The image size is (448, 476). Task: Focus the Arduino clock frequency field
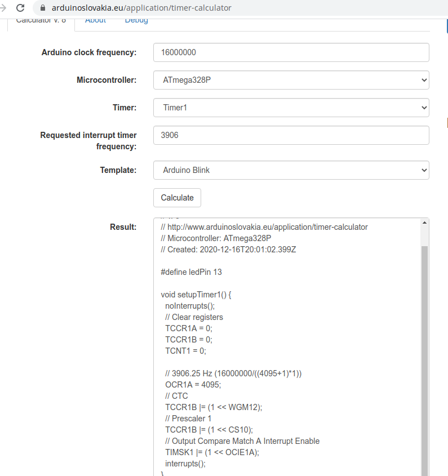click(291, 52)
